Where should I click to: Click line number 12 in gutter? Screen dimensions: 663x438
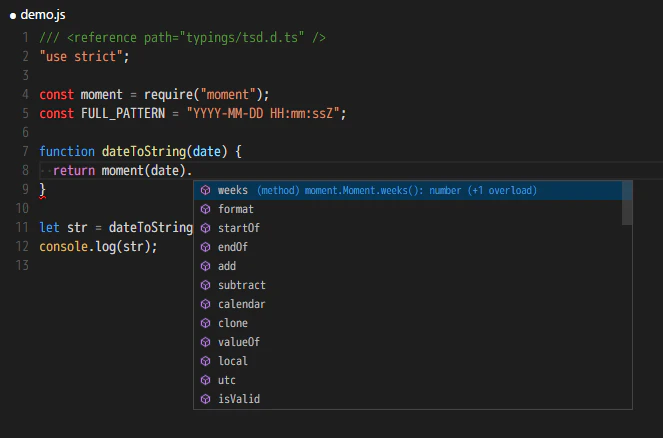tap(22, 246)
